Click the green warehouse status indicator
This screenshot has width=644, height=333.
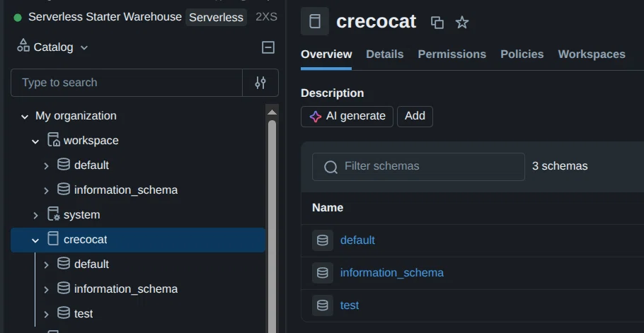[x=18, y=18]
